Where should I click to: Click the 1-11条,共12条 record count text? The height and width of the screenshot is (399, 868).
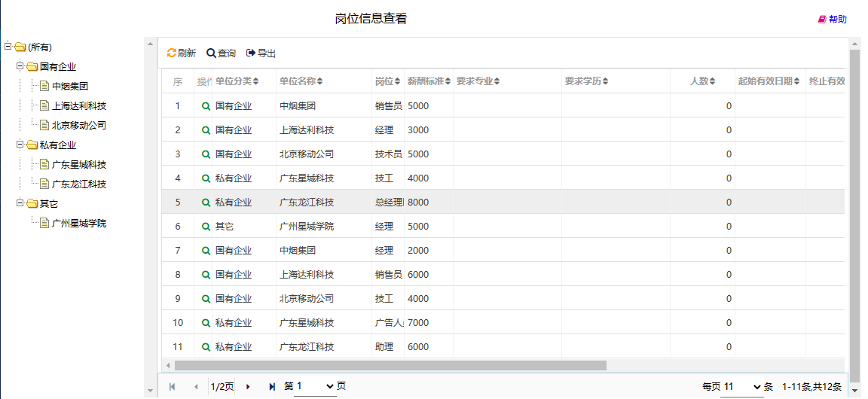pos(811,387)
